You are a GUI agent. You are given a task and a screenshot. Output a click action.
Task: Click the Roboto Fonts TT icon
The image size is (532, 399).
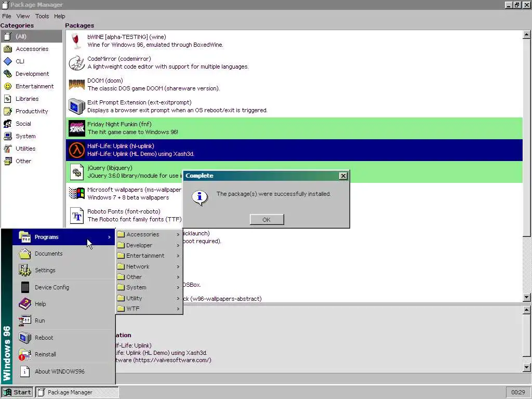click(77, 216)
